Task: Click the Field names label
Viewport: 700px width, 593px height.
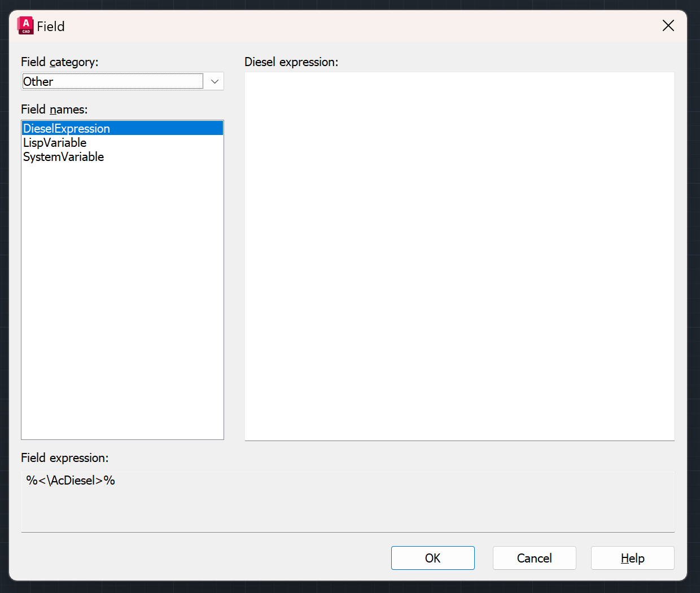Action: [54, 110]
